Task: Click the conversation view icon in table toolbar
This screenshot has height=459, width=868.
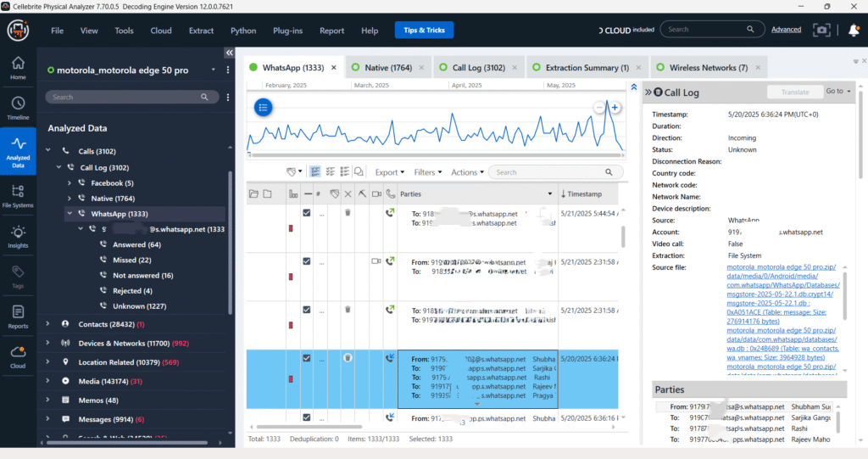Action: (x=359, y=172)
